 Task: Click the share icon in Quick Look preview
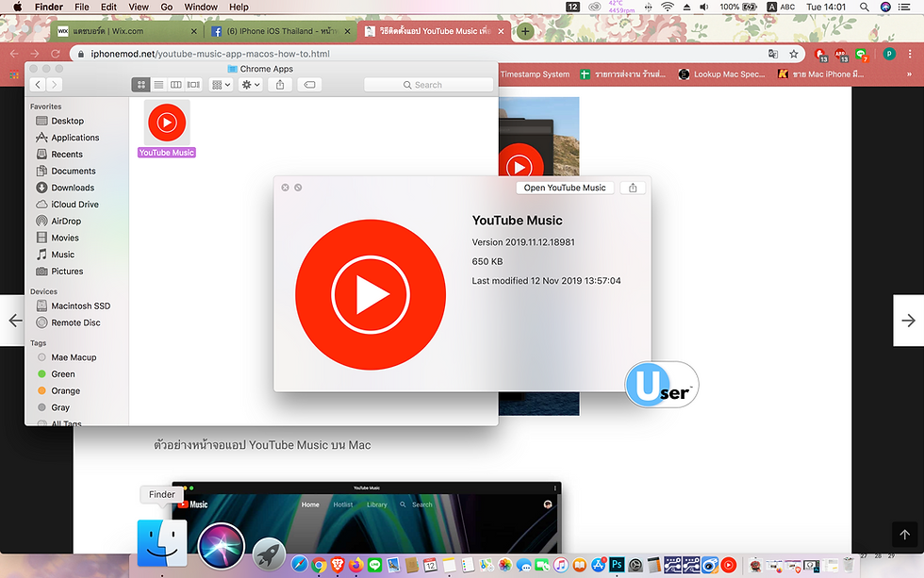[x=633, y=188]
